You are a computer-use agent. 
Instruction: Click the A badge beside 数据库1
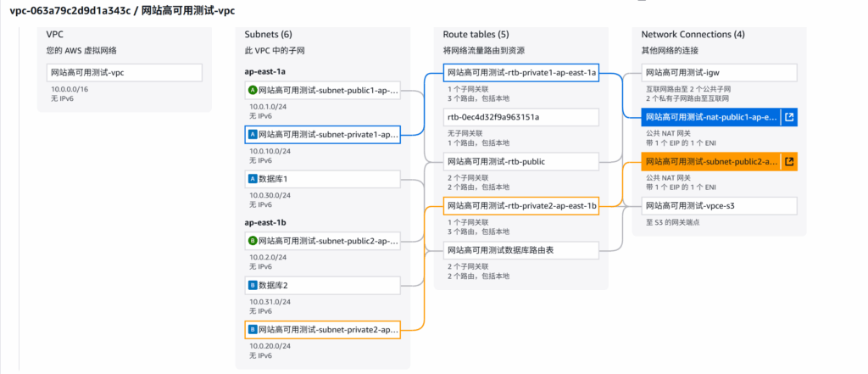pos(252,179)
